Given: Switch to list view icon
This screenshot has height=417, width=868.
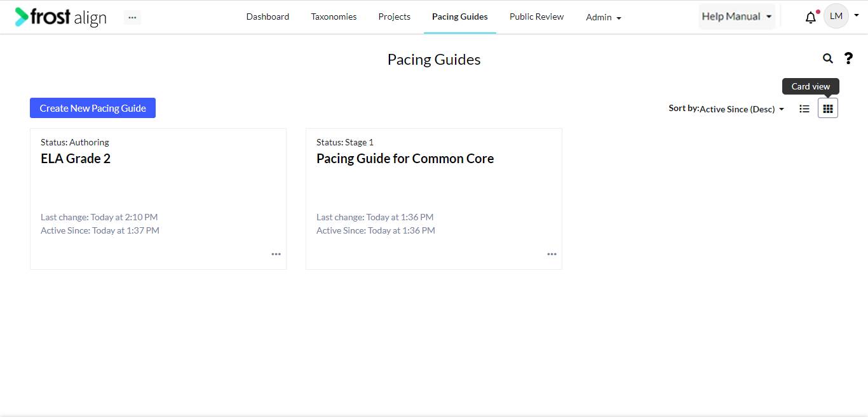Looking at the screenshot, I should pos(804,109).
